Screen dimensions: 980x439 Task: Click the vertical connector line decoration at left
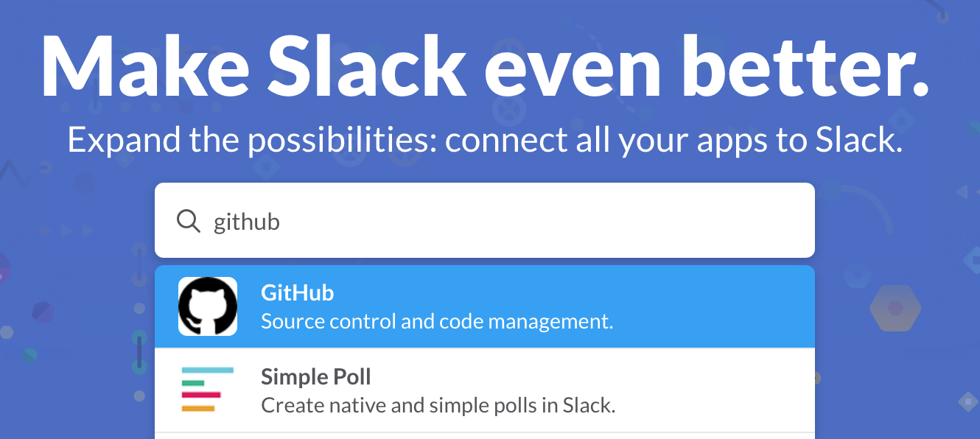click(x=139, y=351)
